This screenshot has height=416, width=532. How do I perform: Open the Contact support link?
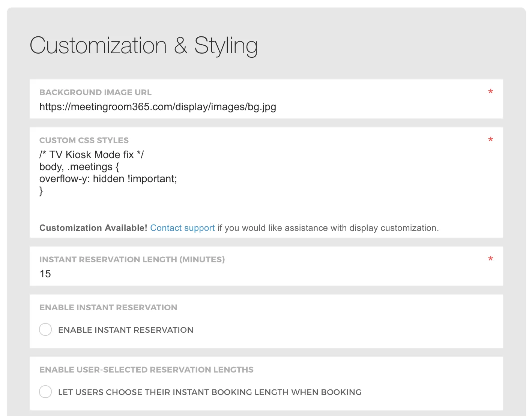[182, 228]
